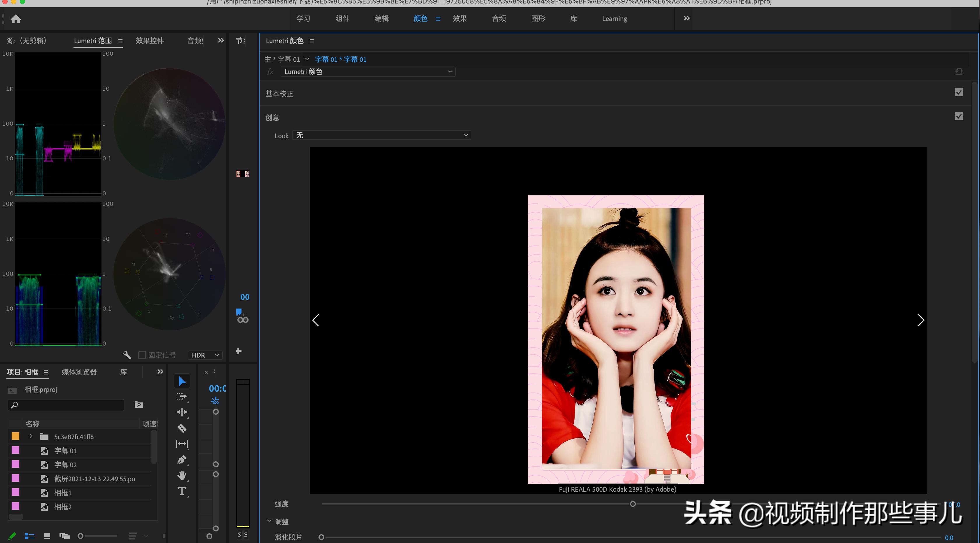980x543 pixels.
Task: Select the Pen tool
Action: [x=182, y=460]
